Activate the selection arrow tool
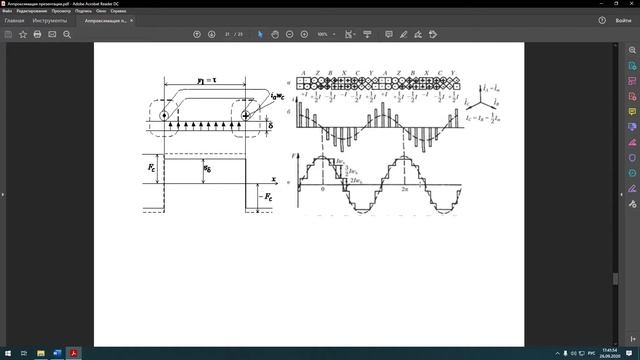 click(260, 35)
